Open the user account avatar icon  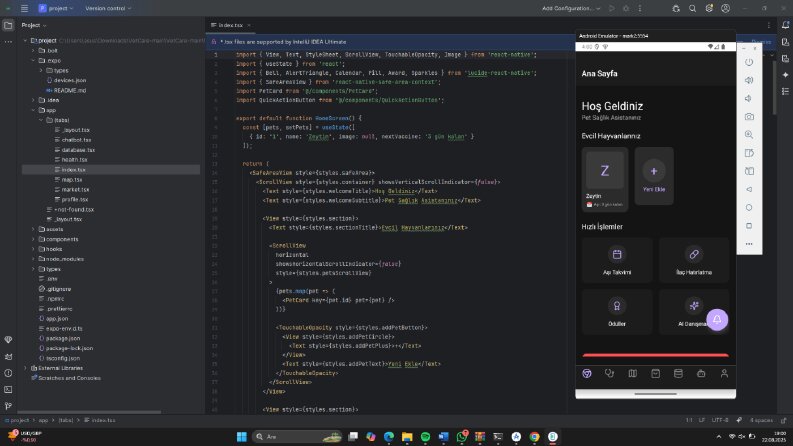[725, 8]
